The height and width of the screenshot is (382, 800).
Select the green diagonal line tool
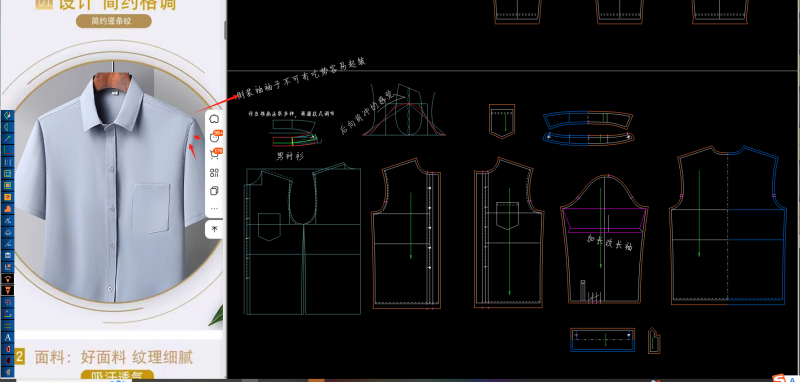tap(8, 138)
